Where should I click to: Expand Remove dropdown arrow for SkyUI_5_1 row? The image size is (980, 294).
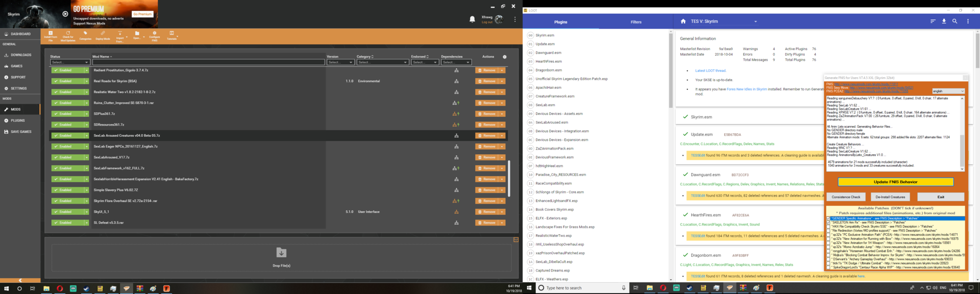tap(502, 212)
